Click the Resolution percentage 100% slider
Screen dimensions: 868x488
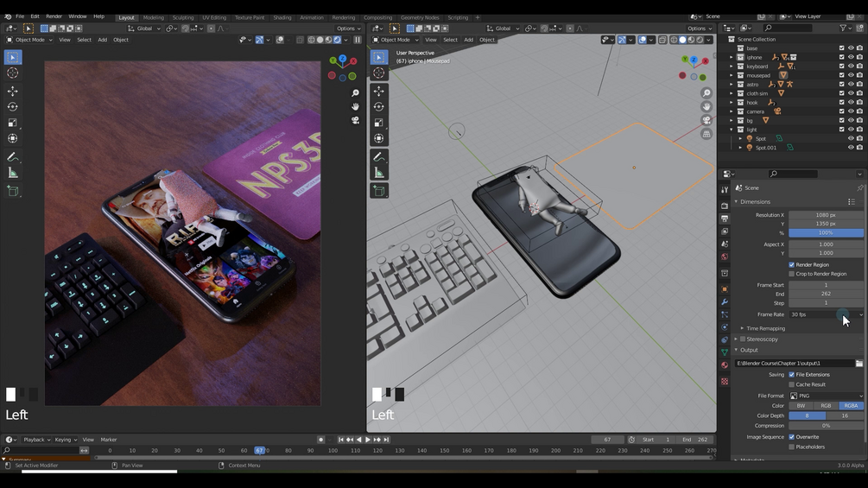pos(826,233)
